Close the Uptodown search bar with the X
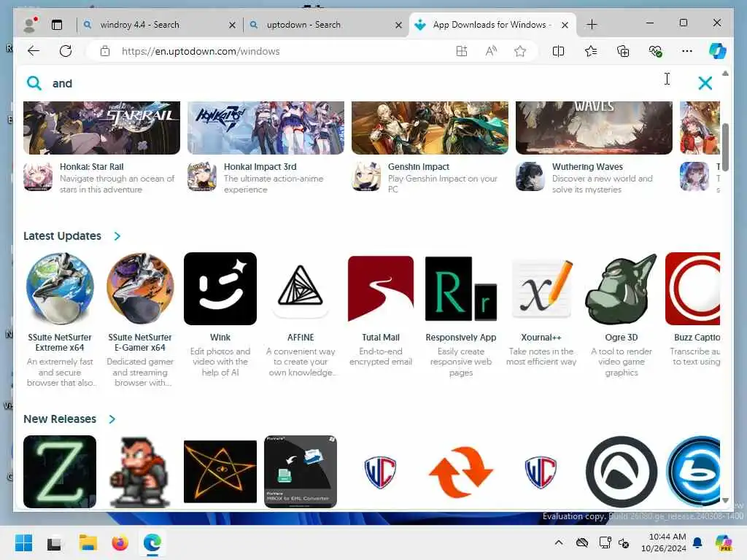Viewport: 747px width, 560px height. [705, 83]
